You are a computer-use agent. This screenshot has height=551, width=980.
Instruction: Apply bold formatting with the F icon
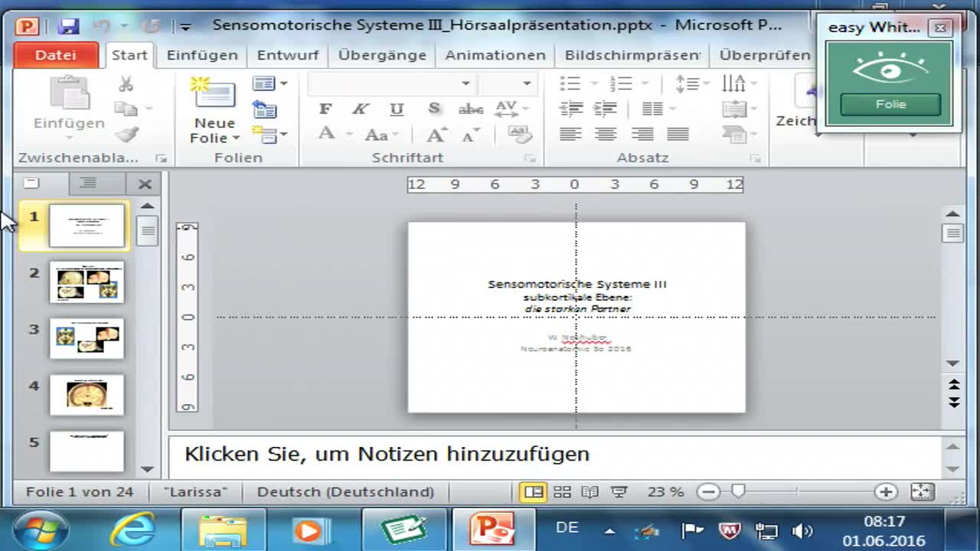pos(326,109)
